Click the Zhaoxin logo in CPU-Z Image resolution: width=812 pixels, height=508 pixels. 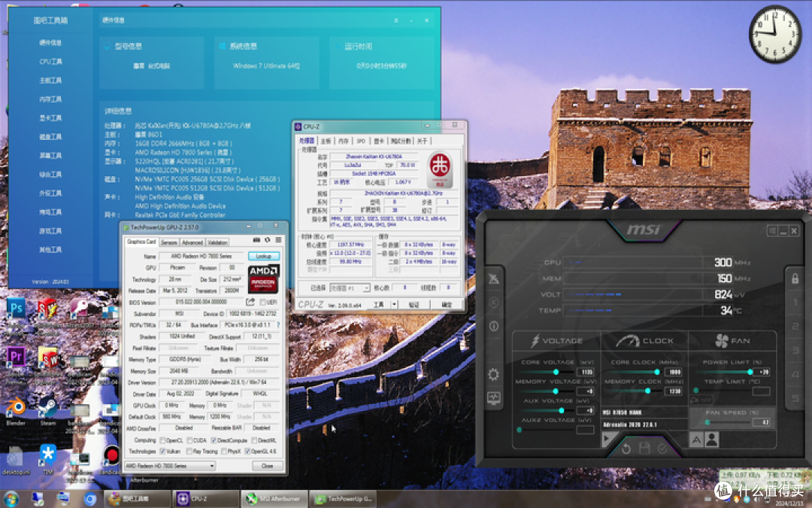click(440, 169)
